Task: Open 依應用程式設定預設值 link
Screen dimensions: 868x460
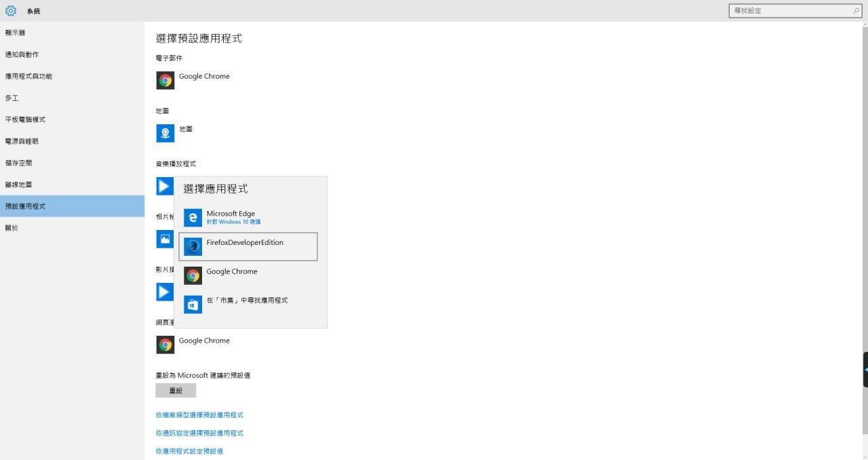Action: (x=189, y=451)
